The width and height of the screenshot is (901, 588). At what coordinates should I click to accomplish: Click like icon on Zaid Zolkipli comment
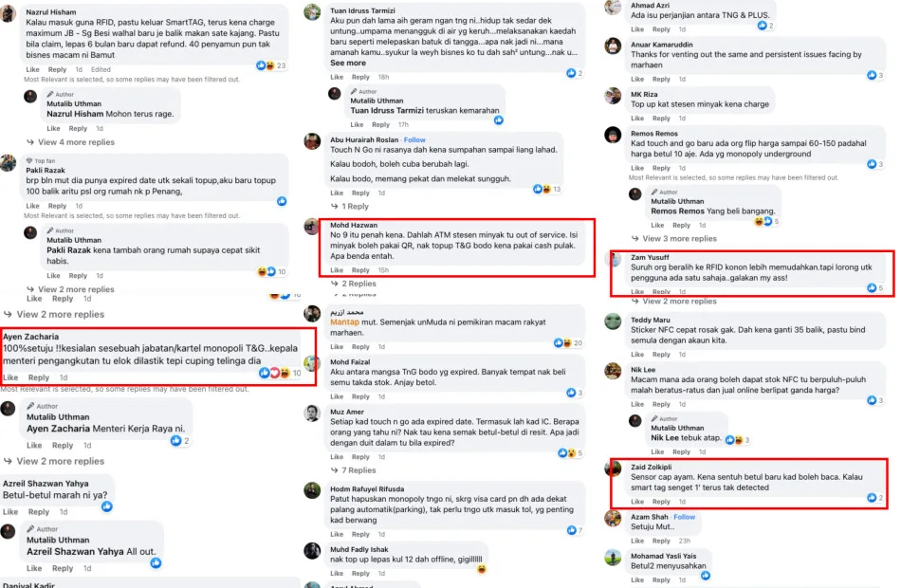tap(872, 498)
